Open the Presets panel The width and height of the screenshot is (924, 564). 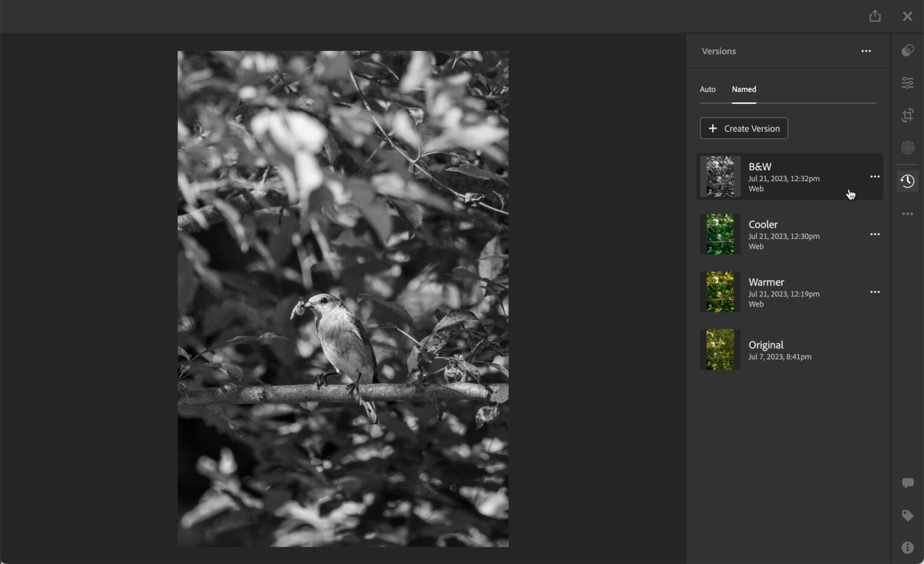pos(908,50)
